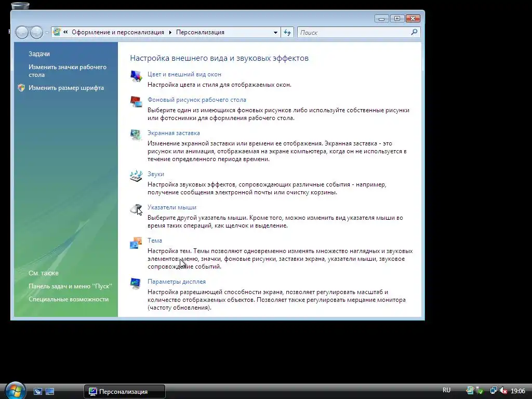Expand the double chevron in the breadcrumb
Image resolution: width=532 pixels, height=399 pixels.
pyautogui.click(x=65, y=32)
